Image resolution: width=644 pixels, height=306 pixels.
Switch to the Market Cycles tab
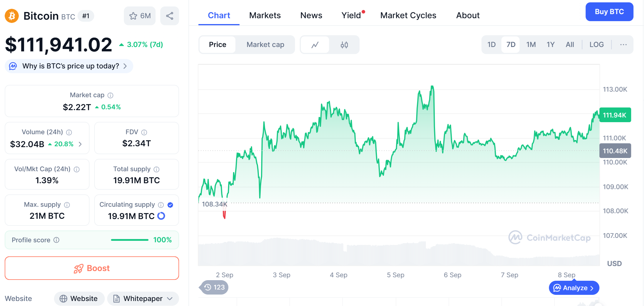tap(408, 15)
